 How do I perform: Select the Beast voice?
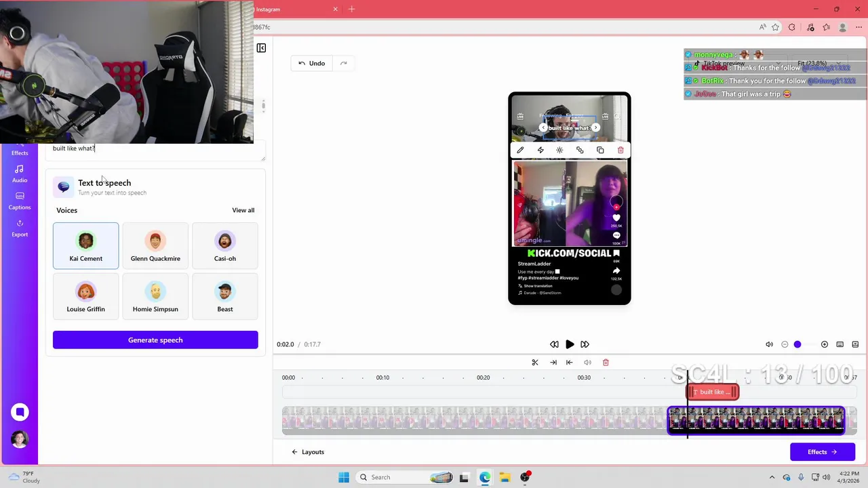click(225, 297)
